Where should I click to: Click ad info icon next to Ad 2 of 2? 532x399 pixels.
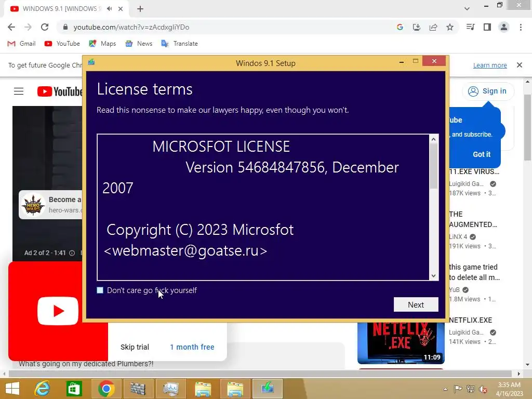[72, 253]
